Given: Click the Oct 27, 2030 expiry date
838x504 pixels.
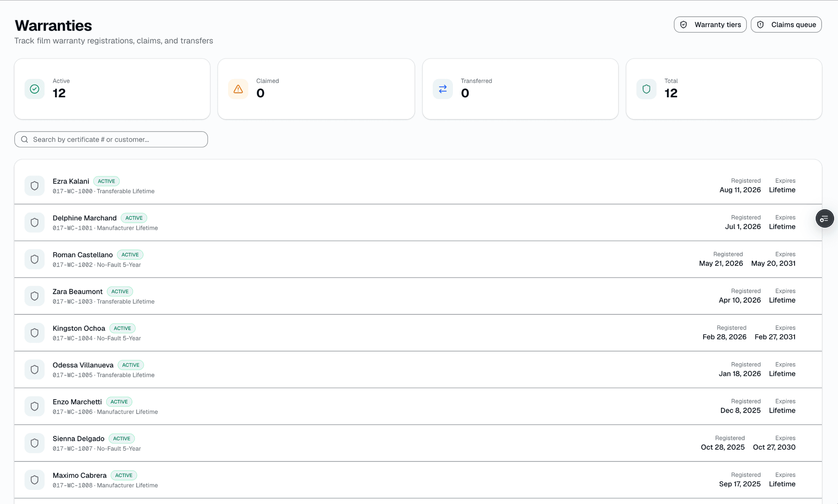Looking at the screenshot, I should (774, 447).
